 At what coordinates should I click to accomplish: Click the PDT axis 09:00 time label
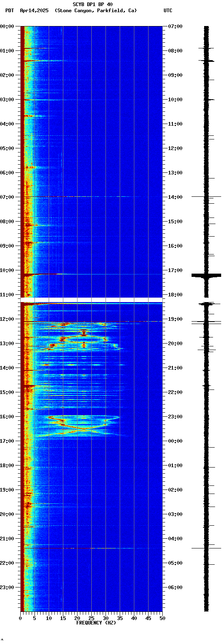(x=7, y=246)
